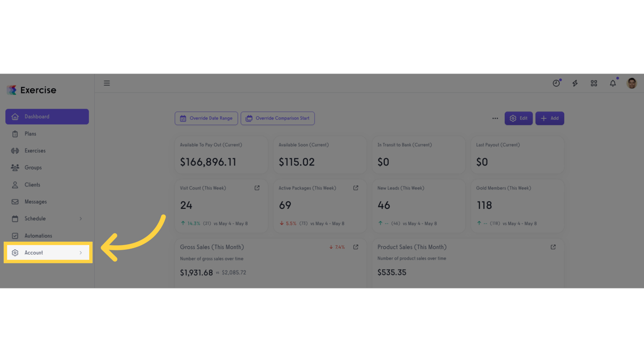Click Override Date Range button
The width and height of the screenshot is (644, 362).
tap(206, 118)
